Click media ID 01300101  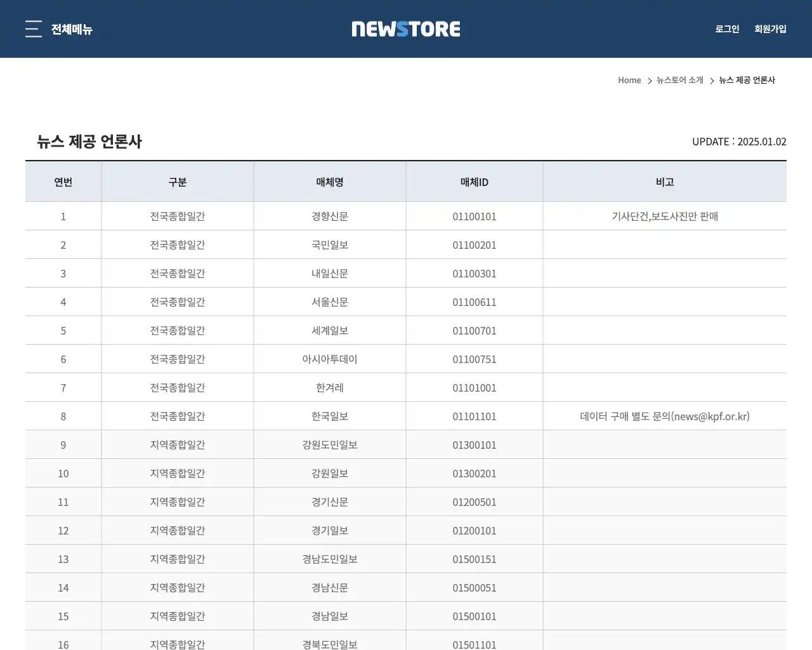point(475,445)
